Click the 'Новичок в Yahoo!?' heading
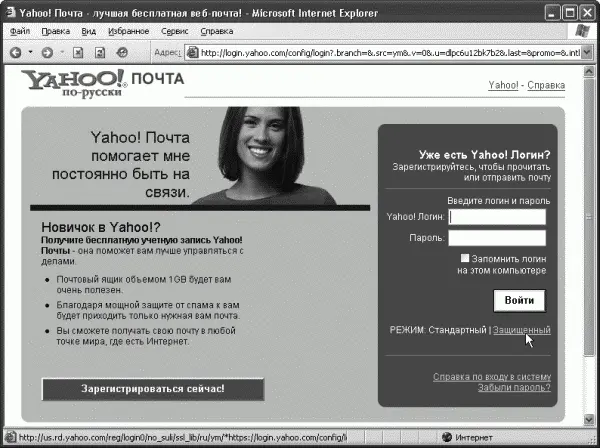 click(101, 227)
